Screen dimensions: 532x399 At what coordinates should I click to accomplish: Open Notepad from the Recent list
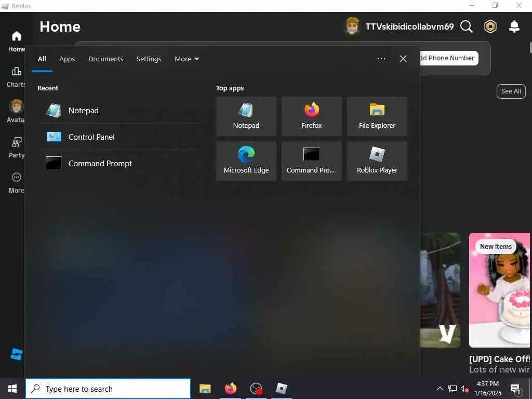pos(121,111)
